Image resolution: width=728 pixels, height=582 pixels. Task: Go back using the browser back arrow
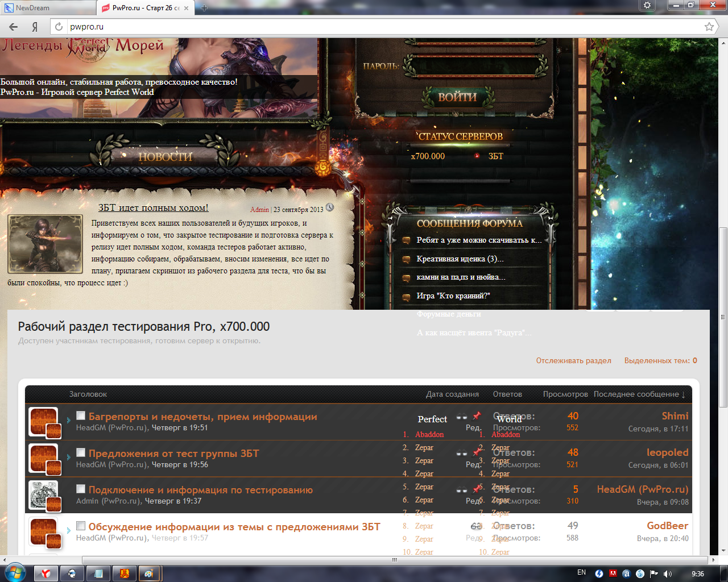point(14,27)
